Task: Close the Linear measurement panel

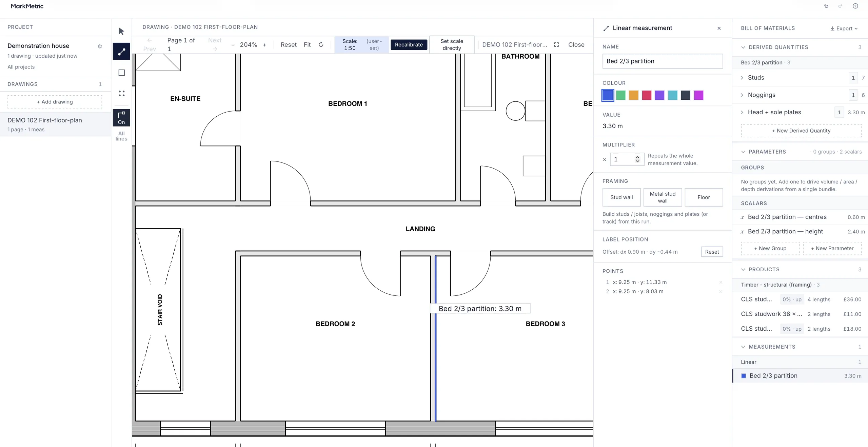Action: (x=719, y=28)
